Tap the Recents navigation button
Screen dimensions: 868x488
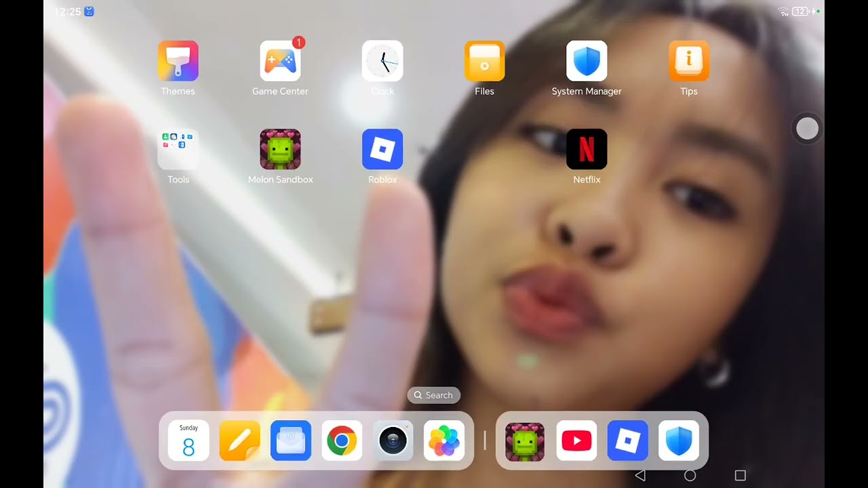point(741,476)
